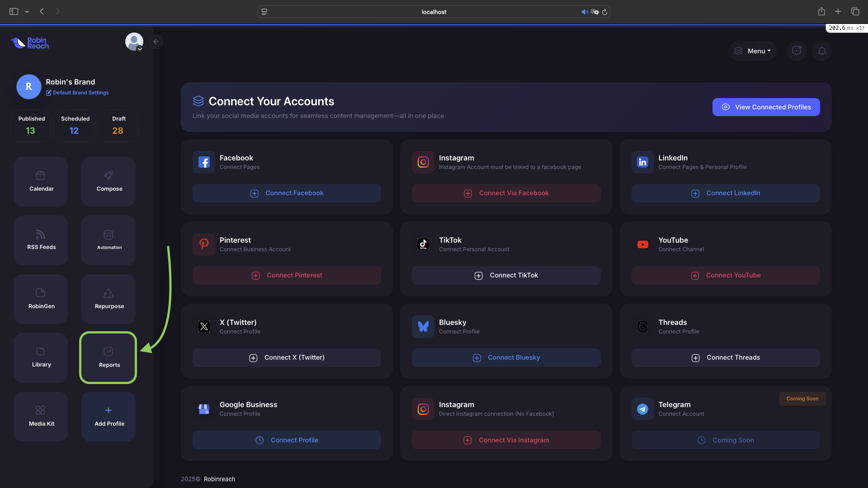
Task: Expand Safari sidebar chevron dropdown
Action: coord(27,12)
